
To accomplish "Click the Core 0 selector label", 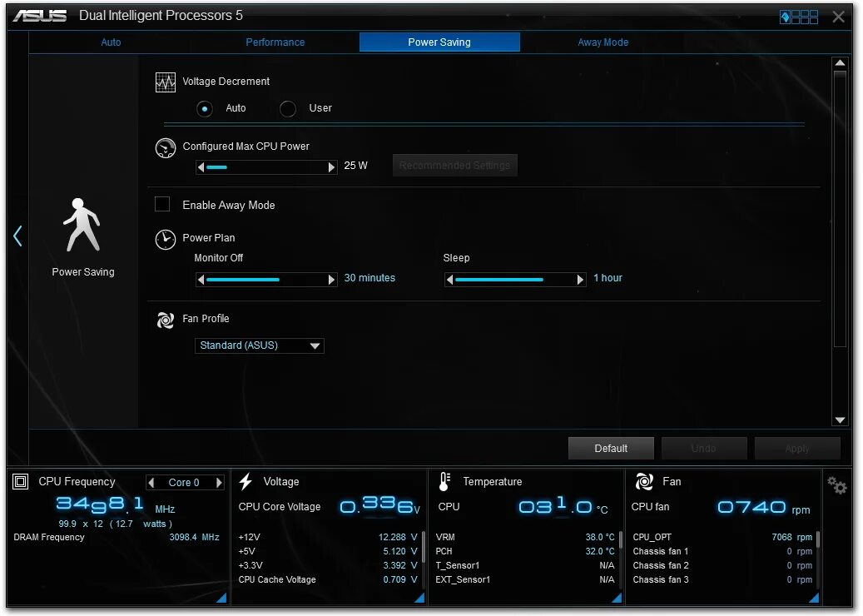I will click(184, 483).
